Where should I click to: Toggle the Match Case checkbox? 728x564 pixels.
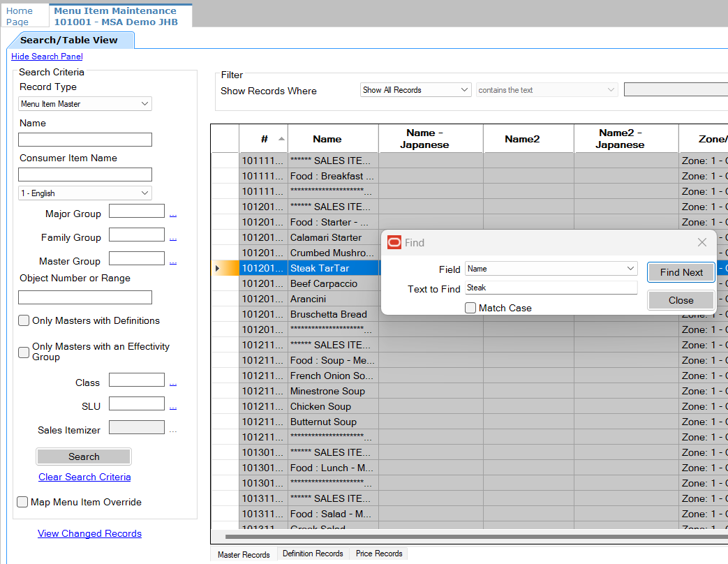pos(471,308)
